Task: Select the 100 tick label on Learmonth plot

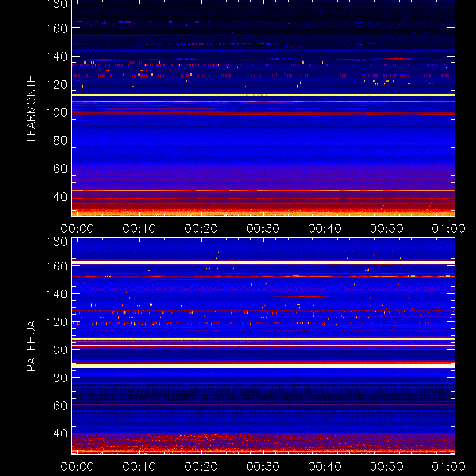Action: click(57, 112)
